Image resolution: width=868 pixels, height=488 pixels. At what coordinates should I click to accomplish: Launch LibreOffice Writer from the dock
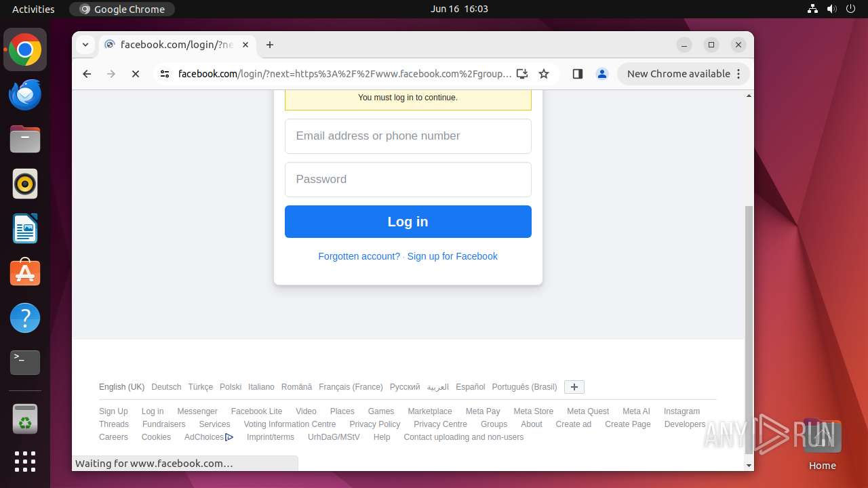(x=25, y=228)
